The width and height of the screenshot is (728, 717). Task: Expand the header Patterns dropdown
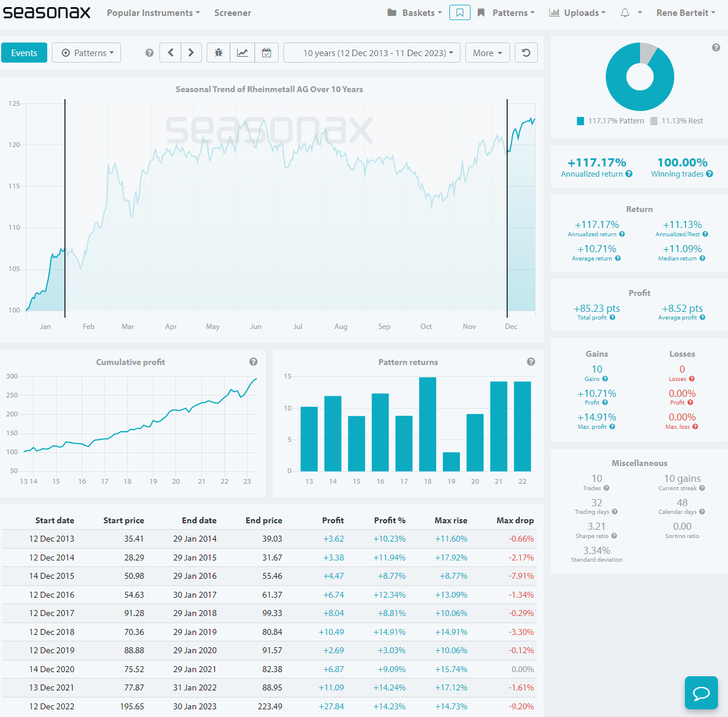click(506, 12)
